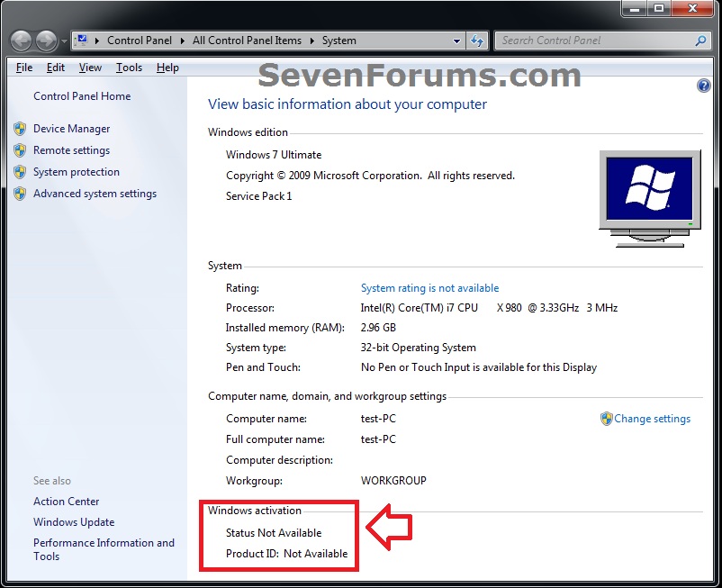Expand the arrow before Control Panel breadcrumb
This screenshot has height=588, width=722.
coord(97,41)
